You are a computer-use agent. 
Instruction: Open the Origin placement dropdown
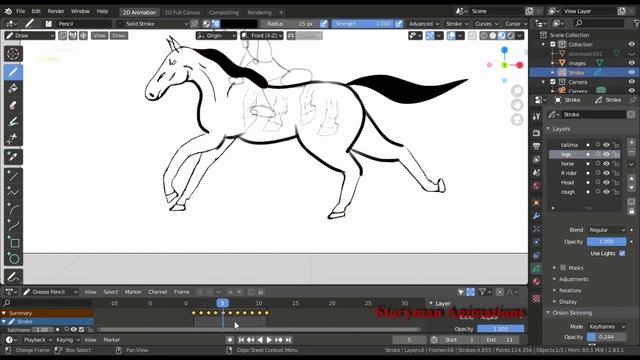point(216,36)
